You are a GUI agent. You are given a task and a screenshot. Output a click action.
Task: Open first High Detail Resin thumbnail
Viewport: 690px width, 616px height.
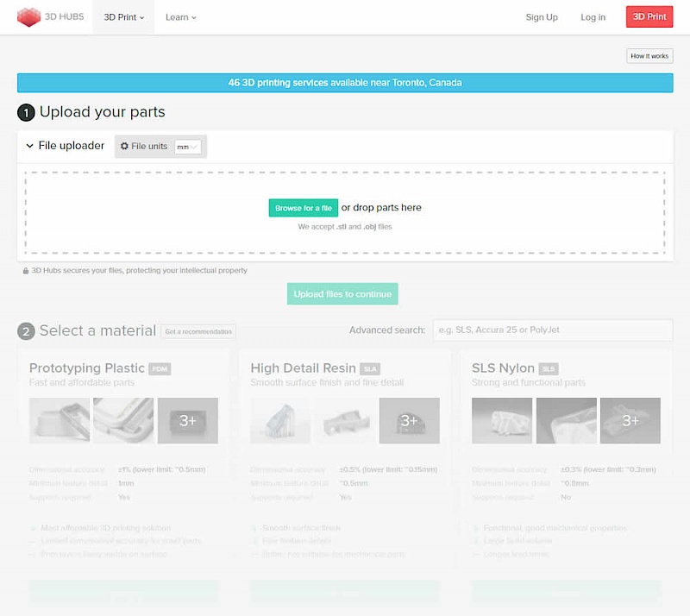pyautogui.click(x=280, y=420)
